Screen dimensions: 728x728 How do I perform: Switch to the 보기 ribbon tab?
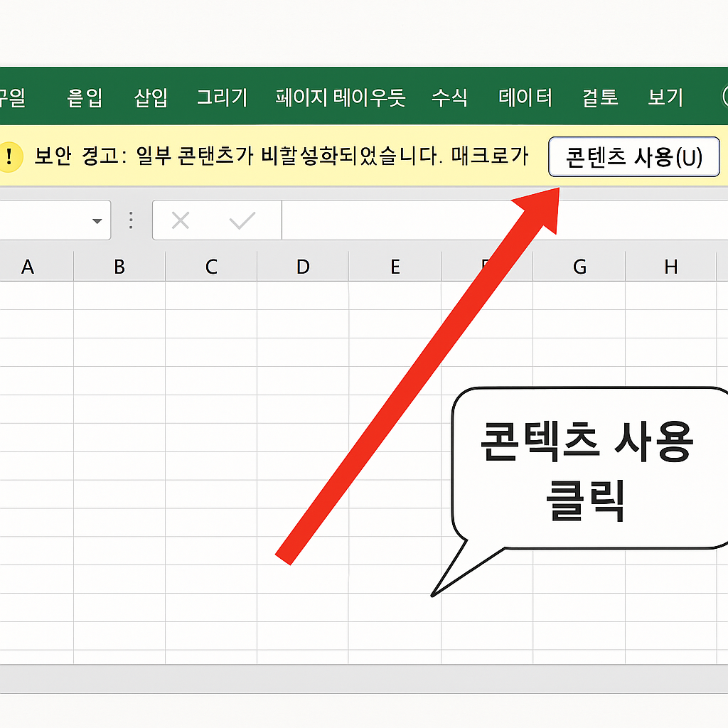click(664, 98)
